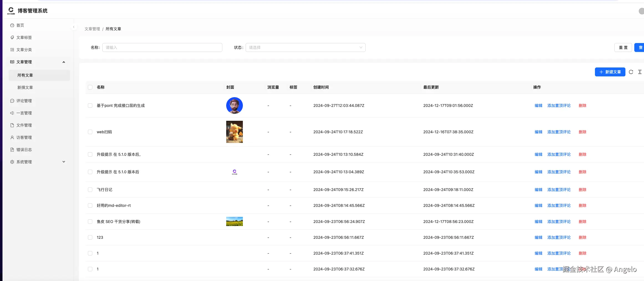The width and height of the screenshot is (644, 281).
Task: Open cover image of 基于pont 完成接口层的生成
Action: click(x=235, y=106)
